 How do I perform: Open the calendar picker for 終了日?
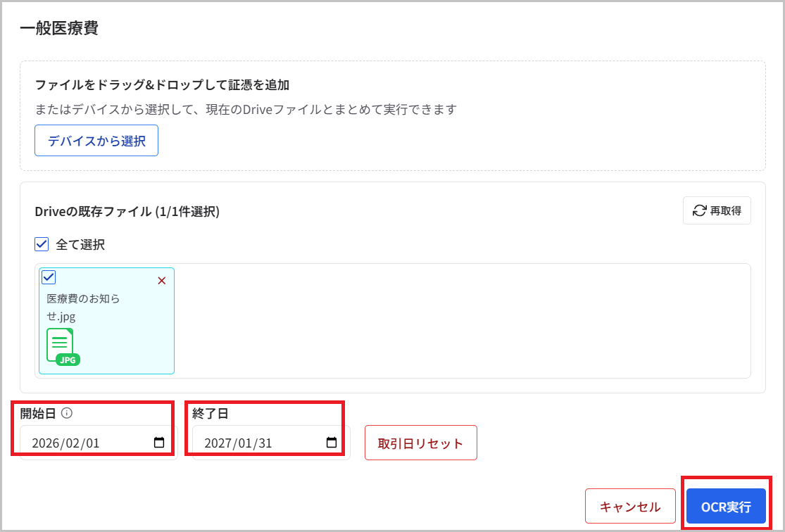332,443
